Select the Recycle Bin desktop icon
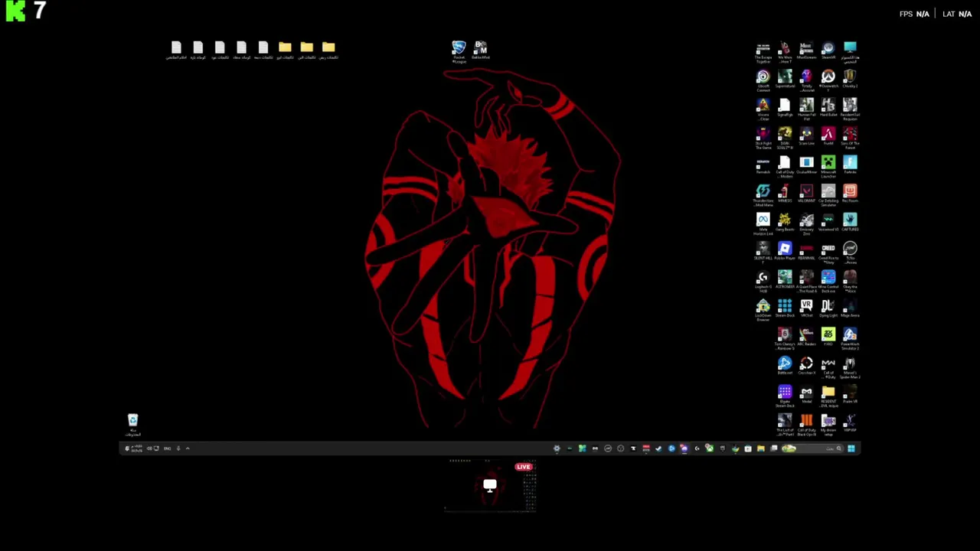980x551 pixels. coord(132,425)
